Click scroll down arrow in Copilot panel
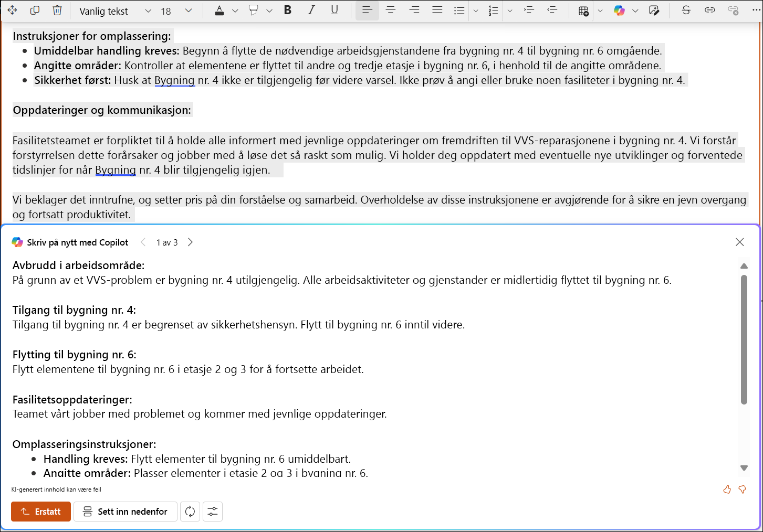Image resolution: width=763 pixels, height=532 pixels. click(744, 467)
